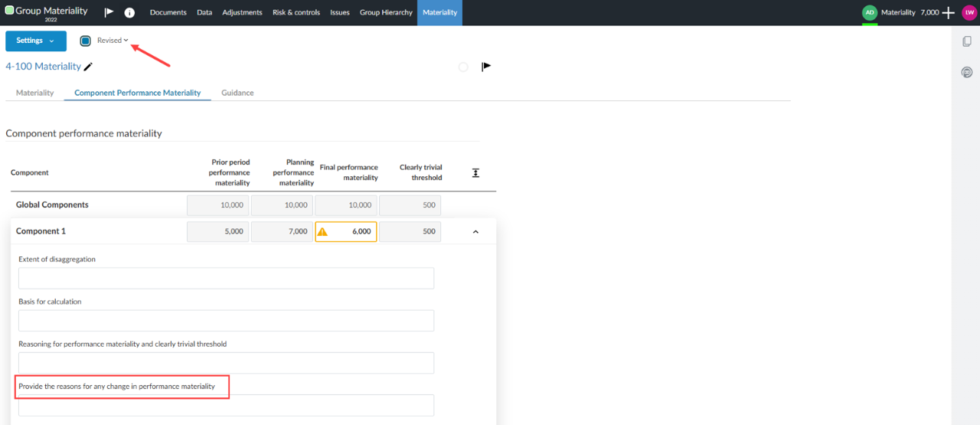Open the documents copy icon in right sidebar
980x425 pixels.
pos(966,41)
